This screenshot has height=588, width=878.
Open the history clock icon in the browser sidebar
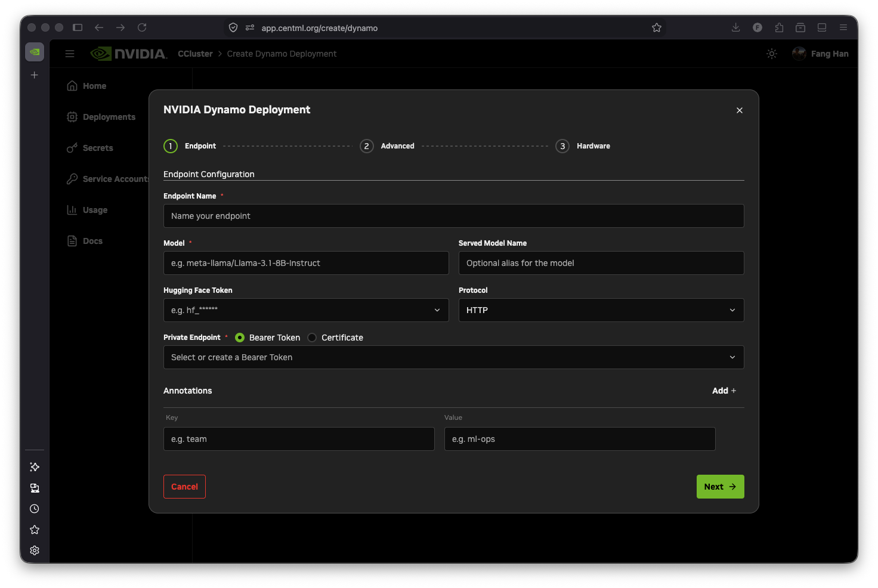coord(35,509)
